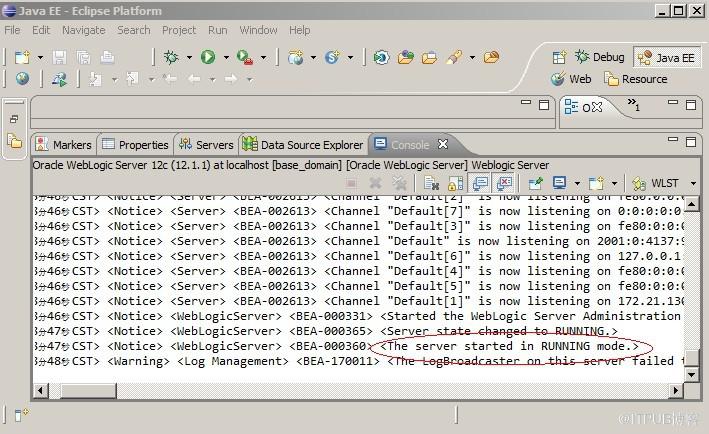This screenshot has height=434, width=709.
Task: Switch to the Web perspective
Action: [571, 79]
